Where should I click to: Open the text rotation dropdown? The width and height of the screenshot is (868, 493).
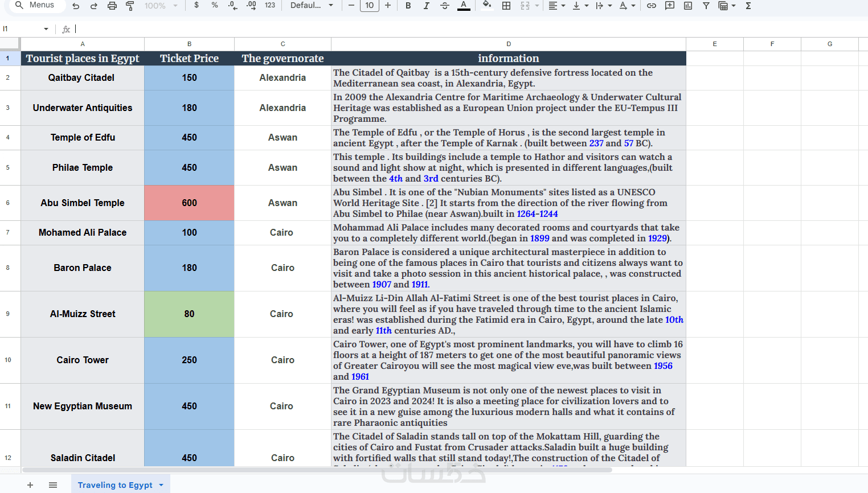click(x=627, y=5)
